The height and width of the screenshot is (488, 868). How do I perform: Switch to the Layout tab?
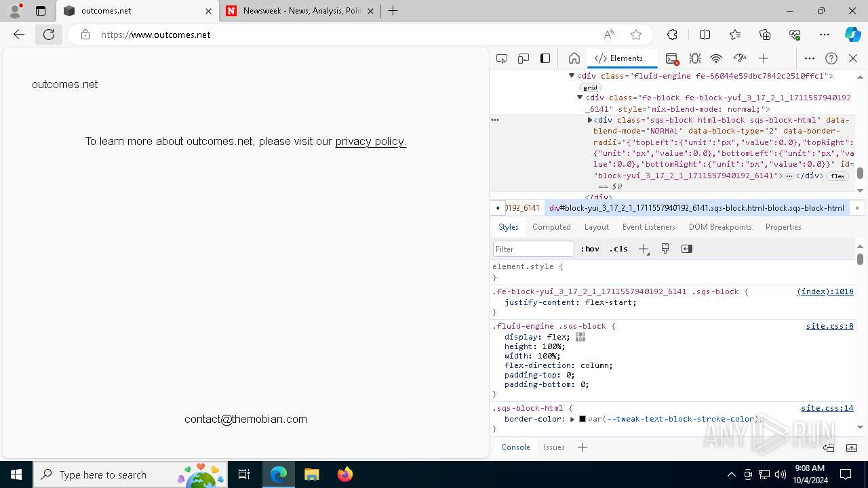click(597, 227)
